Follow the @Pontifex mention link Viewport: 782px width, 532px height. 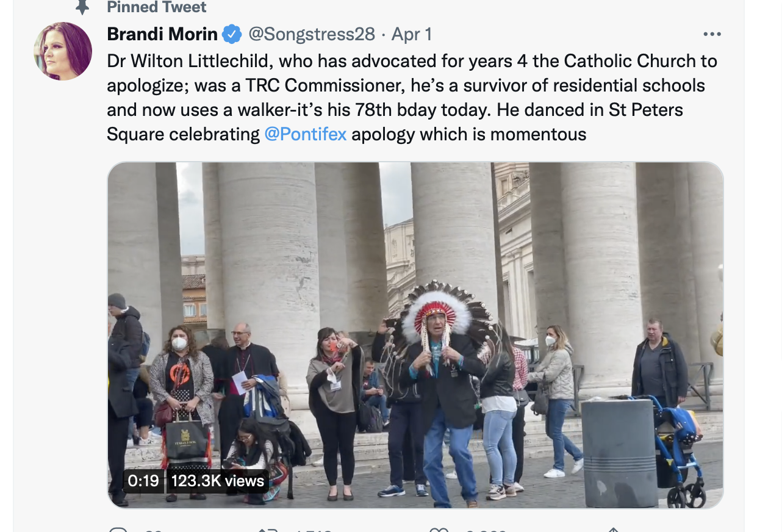(x=305, y=134)
